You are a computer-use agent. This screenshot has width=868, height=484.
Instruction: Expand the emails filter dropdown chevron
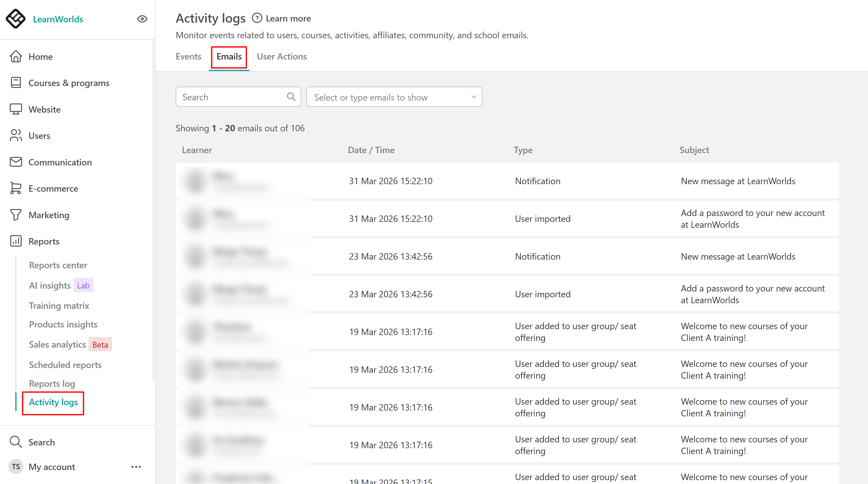point(473,97)
